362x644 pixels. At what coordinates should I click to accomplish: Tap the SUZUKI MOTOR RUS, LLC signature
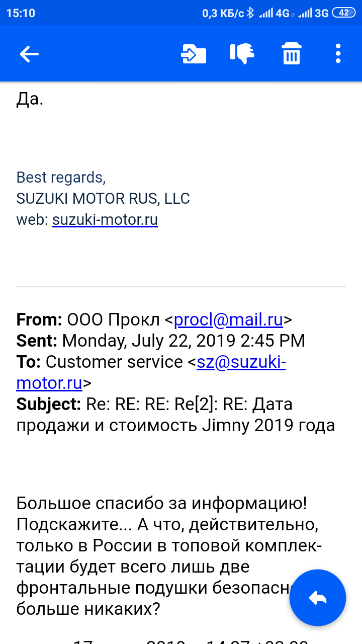103,199
